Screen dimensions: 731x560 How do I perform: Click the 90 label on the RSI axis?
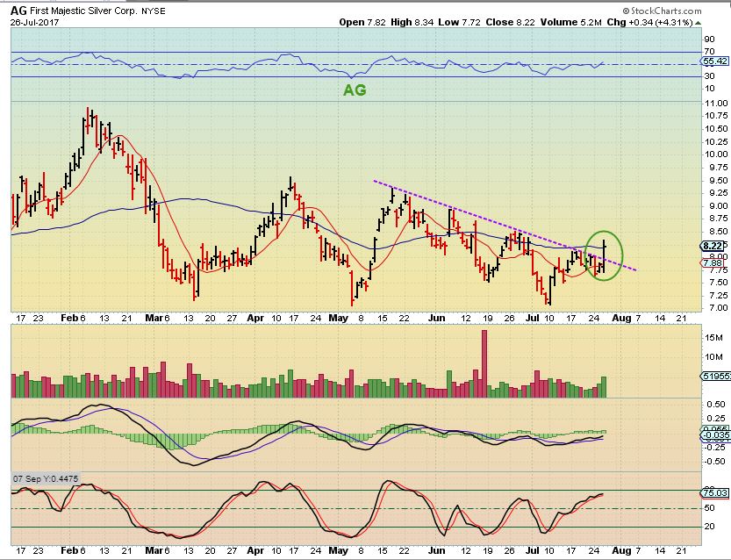click(710, 39)
